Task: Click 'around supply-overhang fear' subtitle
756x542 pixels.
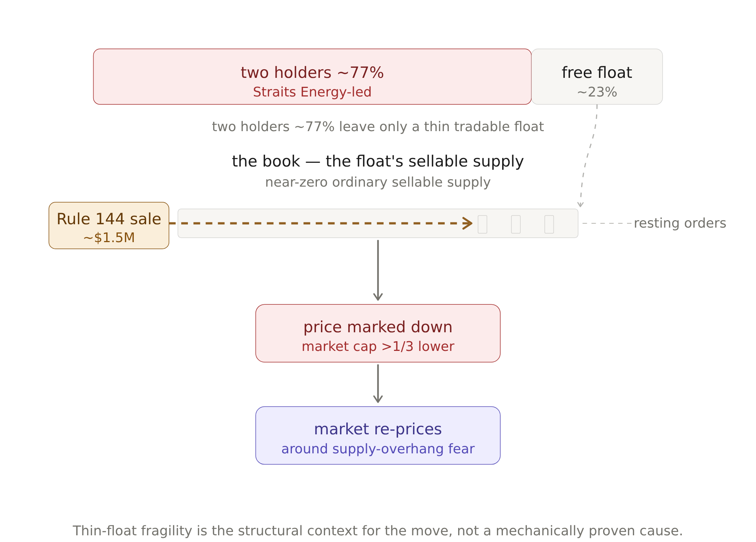Action: (x=378, y=449)
